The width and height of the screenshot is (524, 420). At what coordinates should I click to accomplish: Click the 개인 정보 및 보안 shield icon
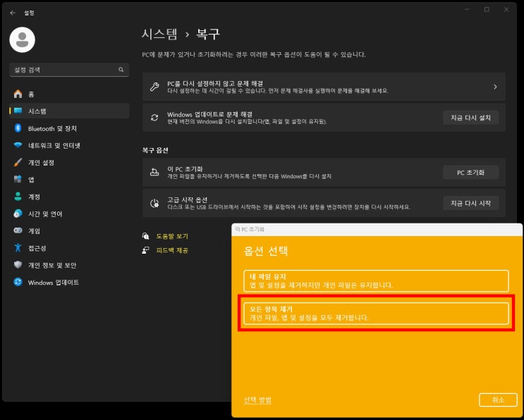pyautogui.click(x=18, y=265)
